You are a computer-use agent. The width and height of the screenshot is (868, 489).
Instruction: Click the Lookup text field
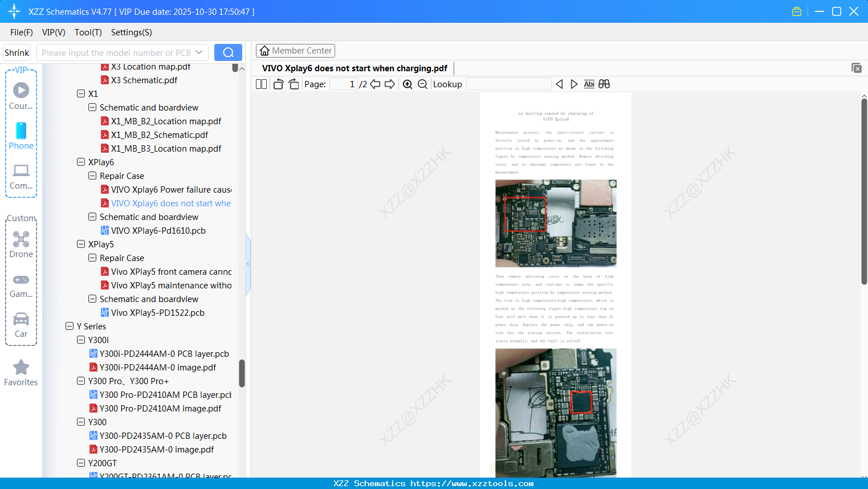click(509, 84)
